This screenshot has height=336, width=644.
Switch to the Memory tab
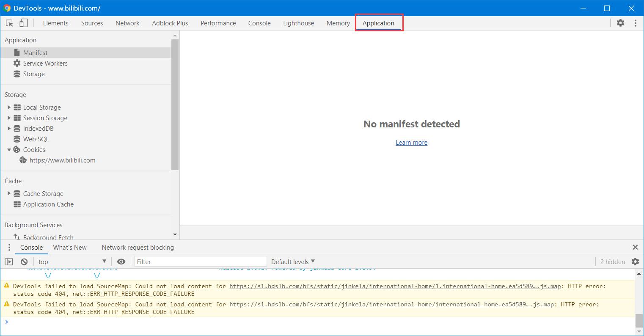click(338, 23)
